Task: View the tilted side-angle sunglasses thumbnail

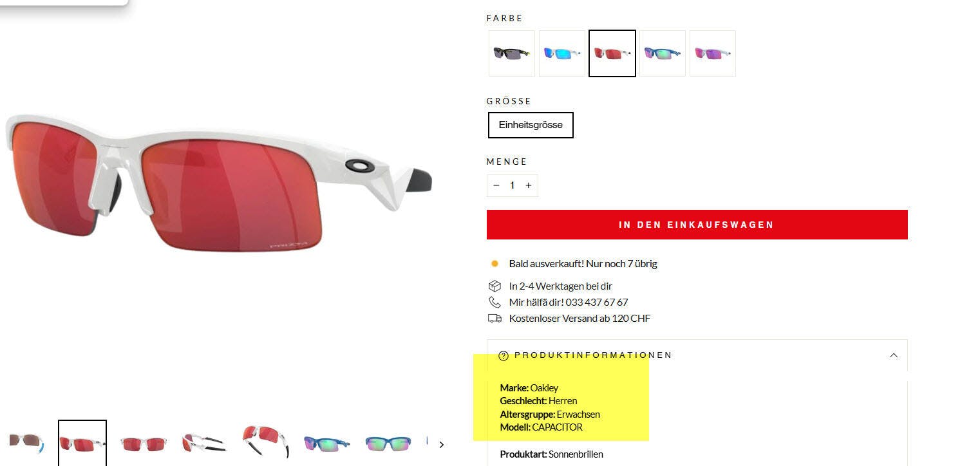Action: pyautogui.click(x=266, y=443)
